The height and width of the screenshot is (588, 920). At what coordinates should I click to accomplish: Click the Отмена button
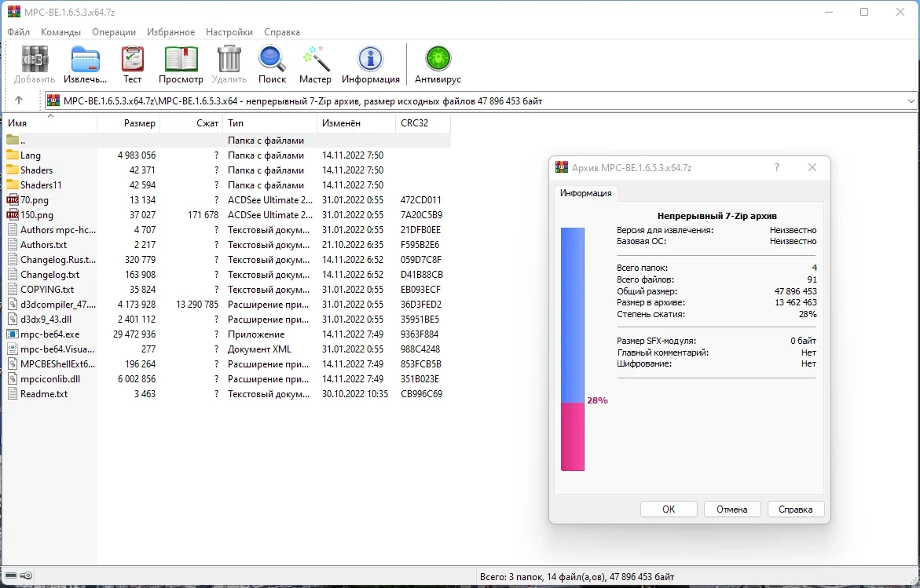click(x=732, y=509)
